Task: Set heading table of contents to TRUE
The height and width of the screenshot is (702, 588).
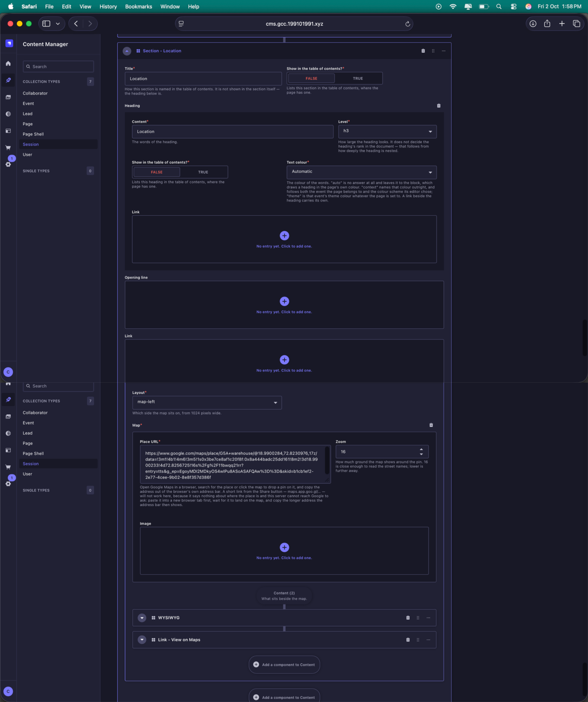Action: (203, 172)
